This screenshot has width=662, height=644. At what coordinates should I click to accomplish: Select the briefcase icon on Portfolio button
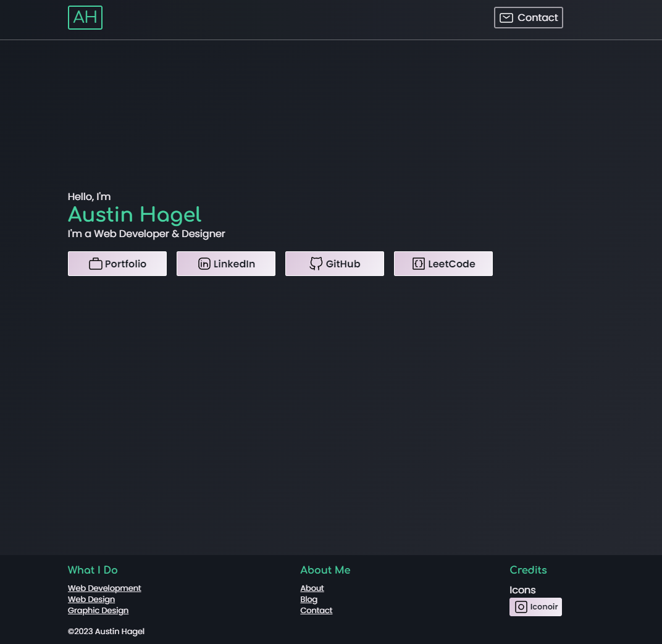coord(95,263)
